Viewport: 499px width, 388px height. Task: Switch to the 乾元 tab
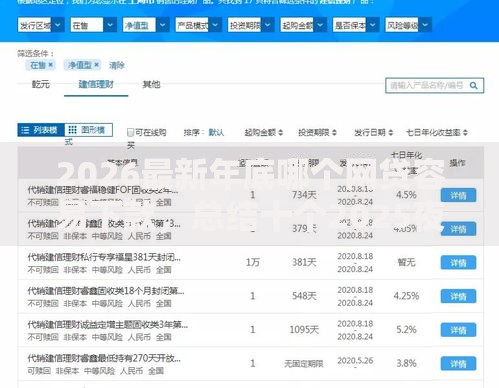[x=41, y=84]
